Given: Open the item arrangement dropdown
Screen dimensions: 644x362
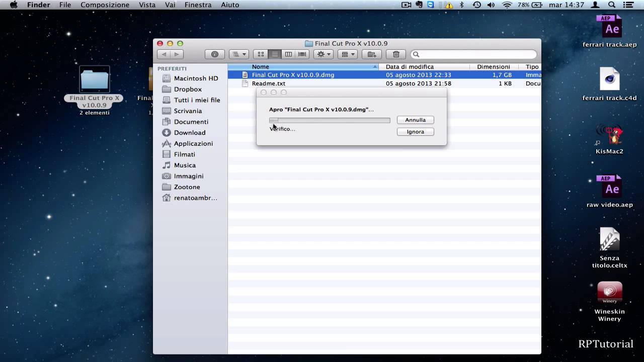Looking at the screenshot, I should [x=347, y=54].
